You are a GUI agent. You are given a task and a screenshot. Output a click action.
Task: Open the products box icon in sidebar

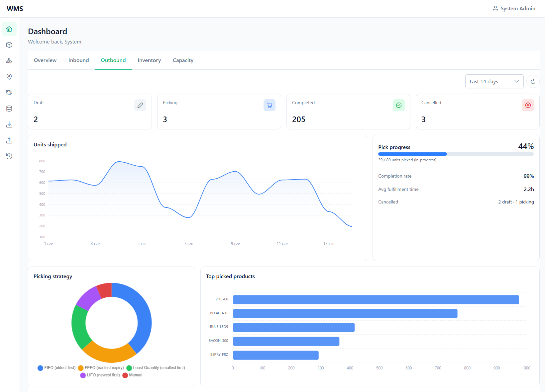[9, 45]
